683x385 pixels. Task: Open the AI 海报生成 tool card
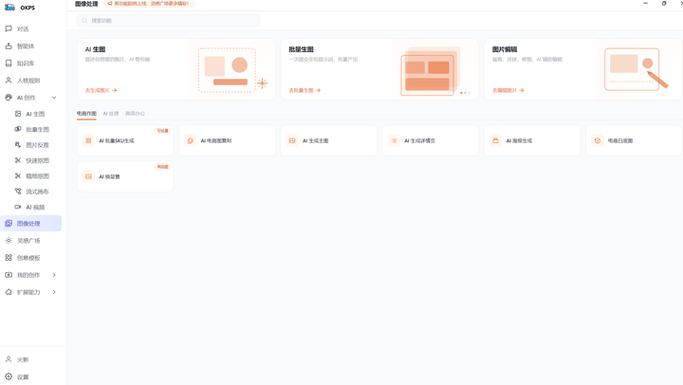click(x=532, y=140)
